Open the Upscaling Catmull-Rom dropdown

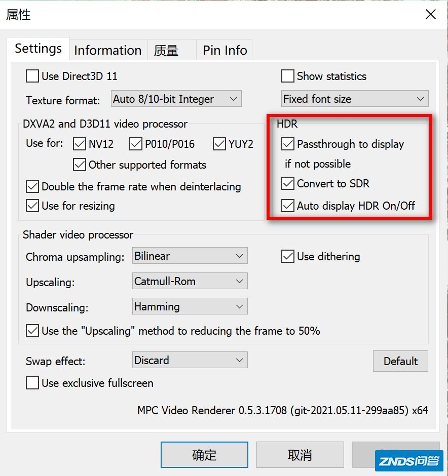pos(190,281)
